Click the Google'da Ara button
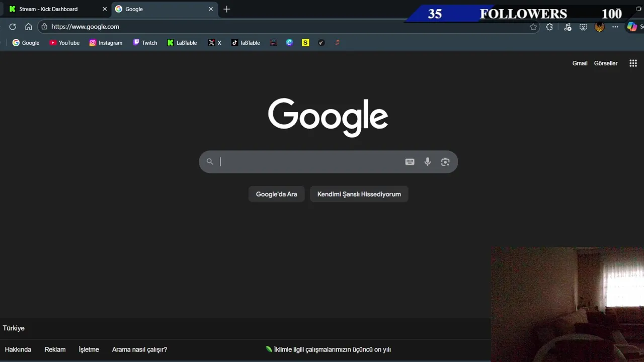This screenshot has width=644, height=362. (x=277, y=194)
